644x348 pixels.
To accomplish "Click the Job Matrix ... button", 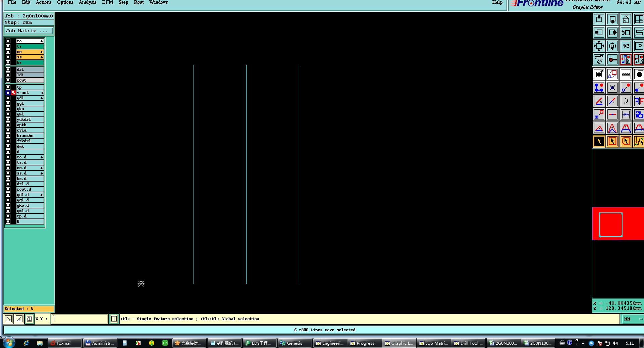I will (x=29, y=31).
